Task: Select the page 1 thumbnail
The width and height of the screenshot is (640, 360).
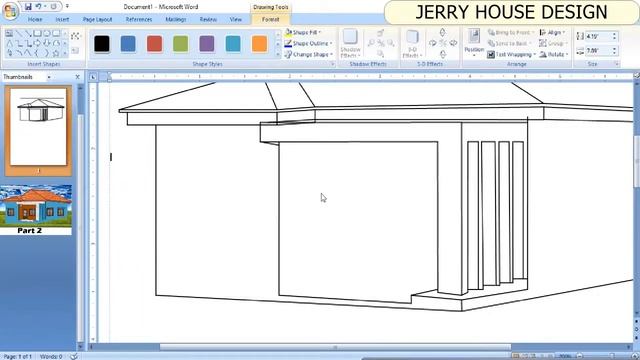Action: 38,127
